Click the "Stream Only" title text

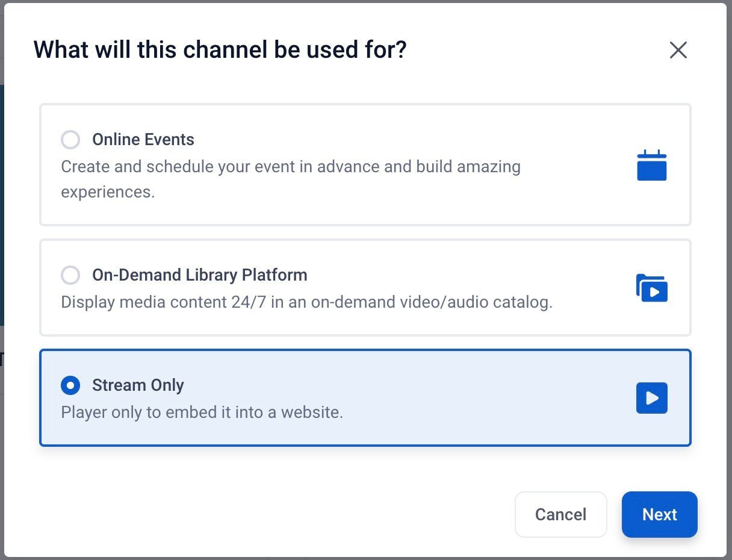pos(138,385)
